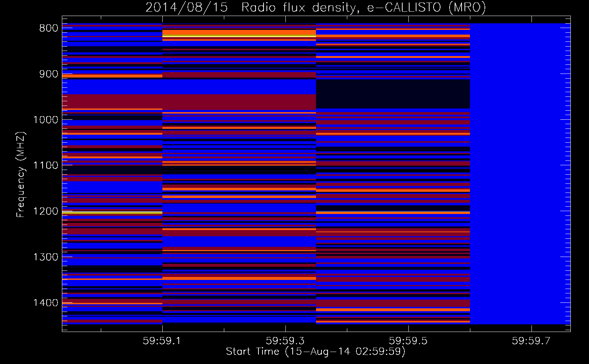This screenshot has width=589, height=364.
Task: Click the 'Frequency (MHZ)' y-axis label
Action: point(21,174)
